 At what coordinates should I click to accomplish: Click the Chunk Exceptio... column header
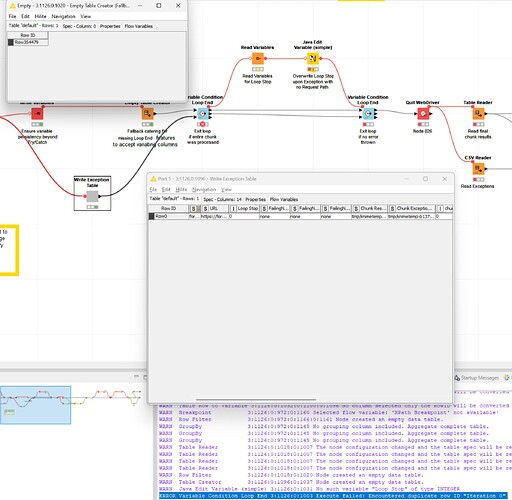[412, 208]
